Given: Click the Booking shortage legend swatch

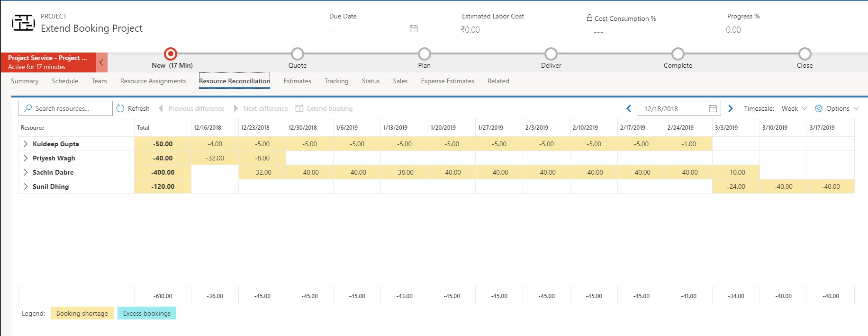Looking at the screenshot, I should [82, 313].
